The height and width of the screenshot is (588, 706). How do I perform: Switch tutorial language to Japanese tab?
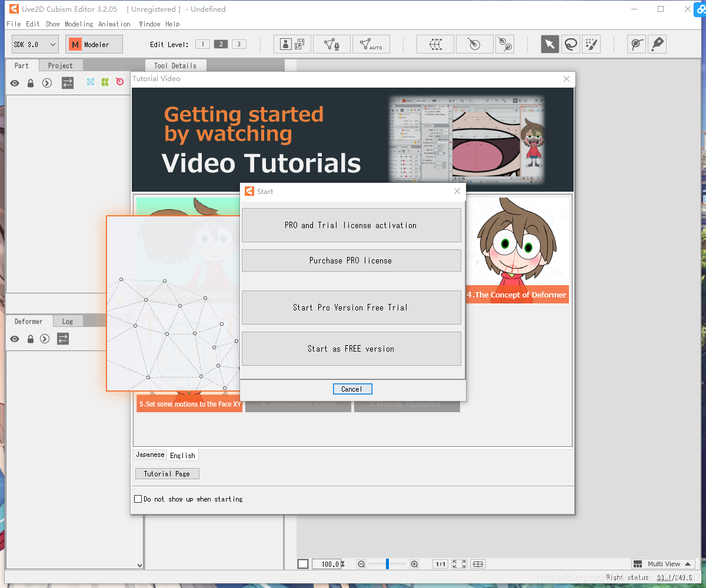click(x=151, y=455)
